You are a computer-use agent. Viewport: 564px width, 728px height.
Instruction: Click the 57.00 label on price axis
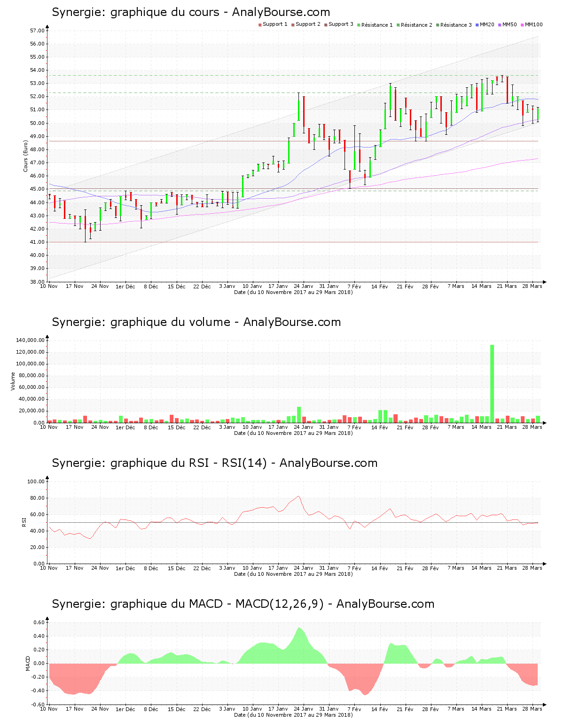point(37,31)
